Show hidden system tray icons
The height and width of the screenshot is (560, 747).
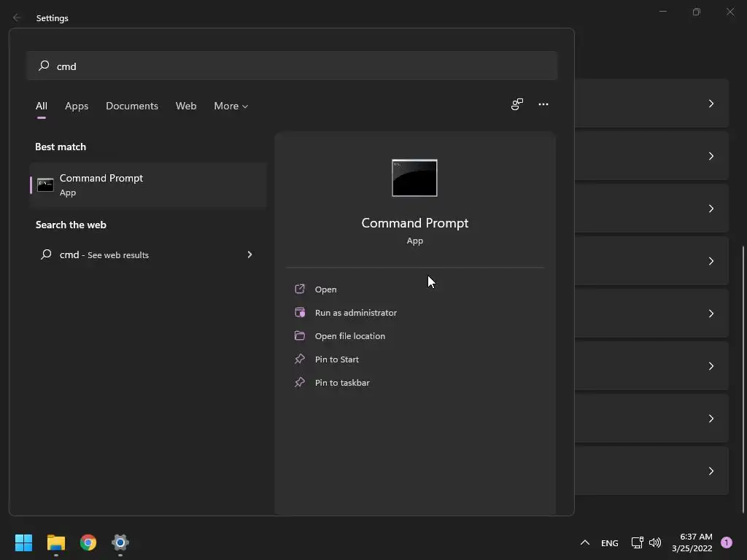(x=584, y=542)
